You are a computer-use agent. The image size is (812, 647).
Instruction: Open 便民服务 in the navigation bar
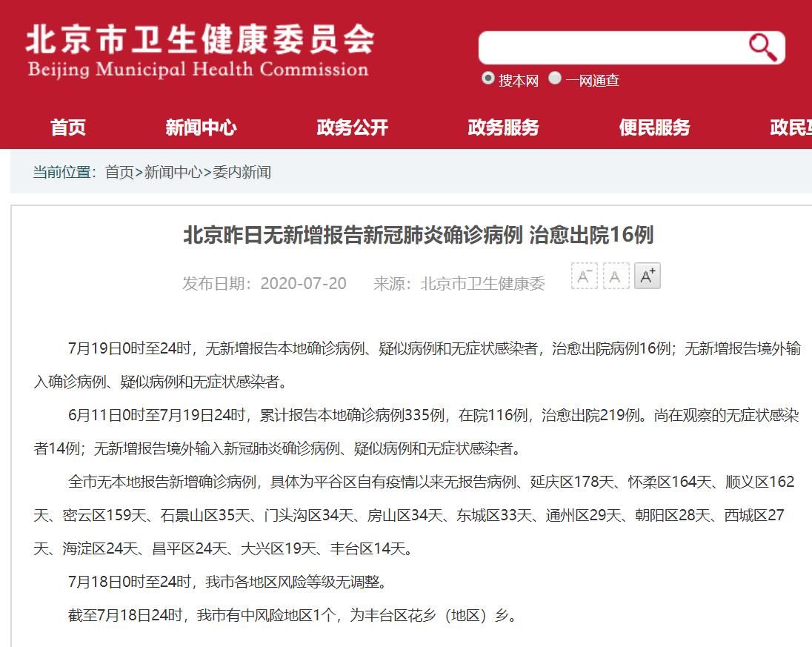click(654, 127)
